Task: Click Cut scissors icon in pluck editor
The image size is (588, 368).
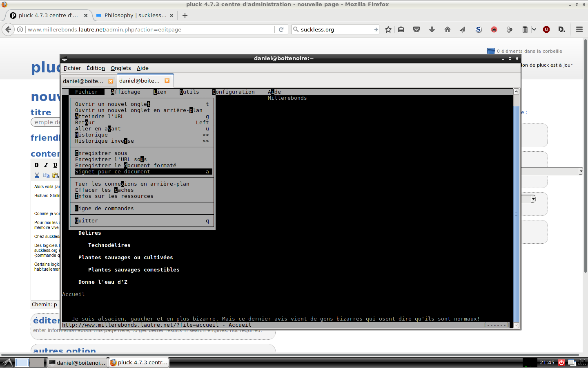Action: coord(37,175)
